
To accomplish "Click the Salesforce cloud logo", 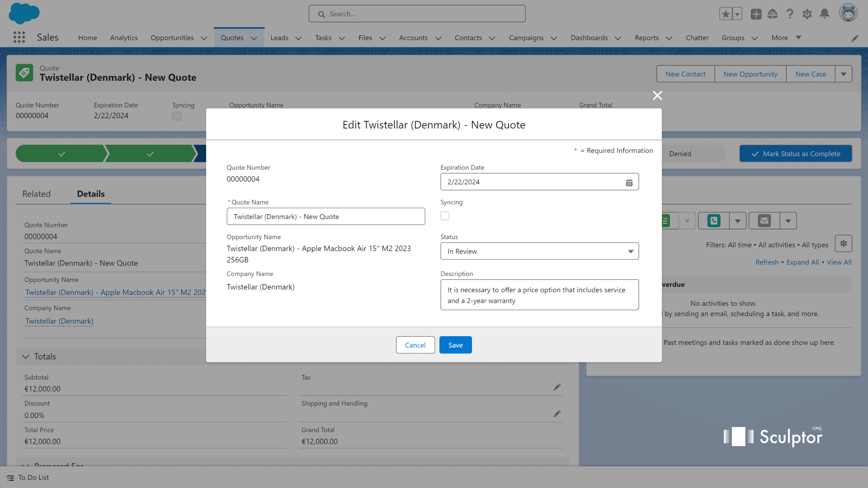I will point(24,14).
